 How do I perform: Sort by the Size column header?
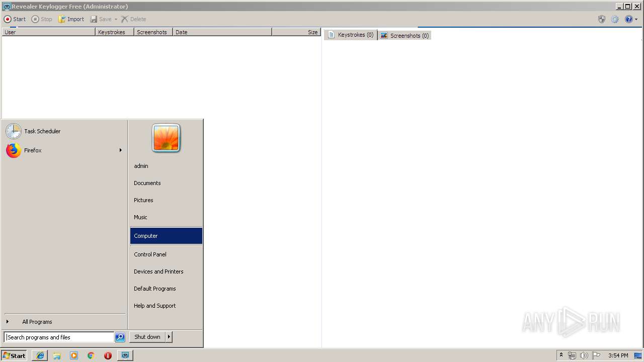tap(296, 32)
